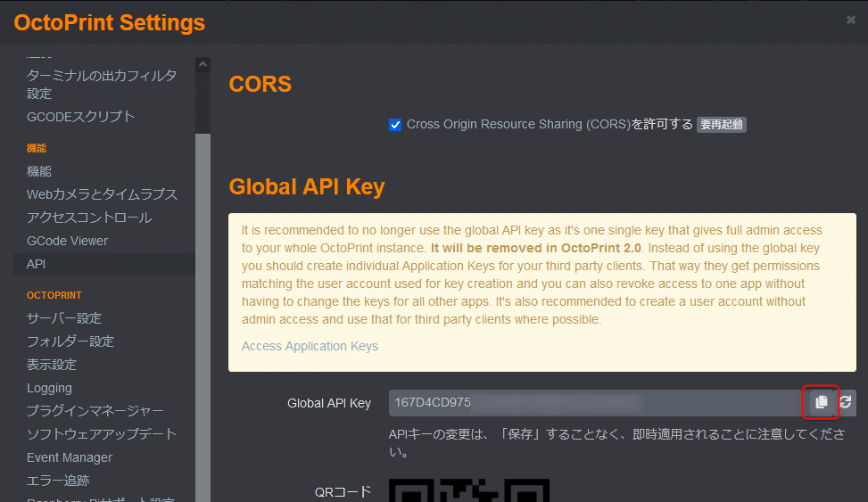Open ソフトウェアアップデート settings

point(102,434)
